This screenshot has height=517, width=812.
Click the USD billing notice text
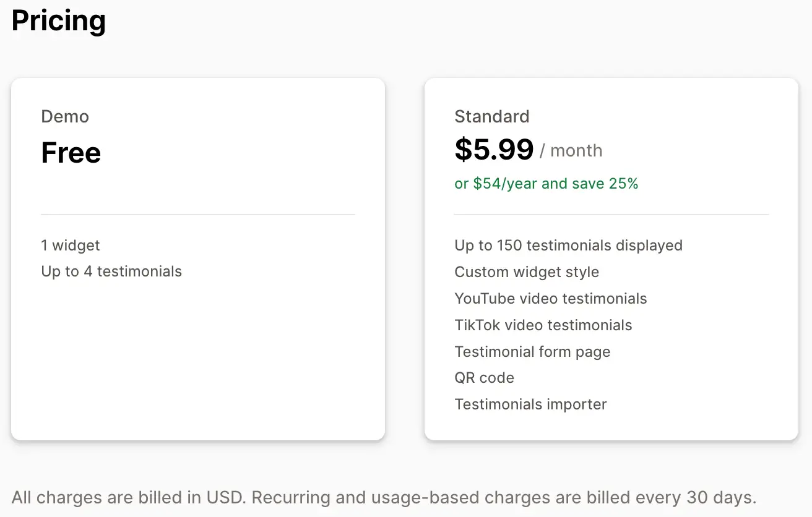(384, 497)
